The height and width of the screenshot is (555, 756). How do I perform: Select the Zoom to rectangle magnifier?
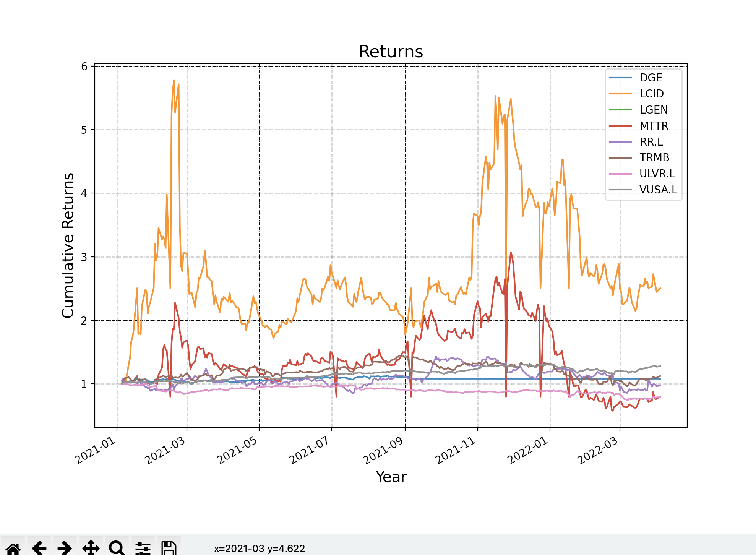click(x=117, y=548)
